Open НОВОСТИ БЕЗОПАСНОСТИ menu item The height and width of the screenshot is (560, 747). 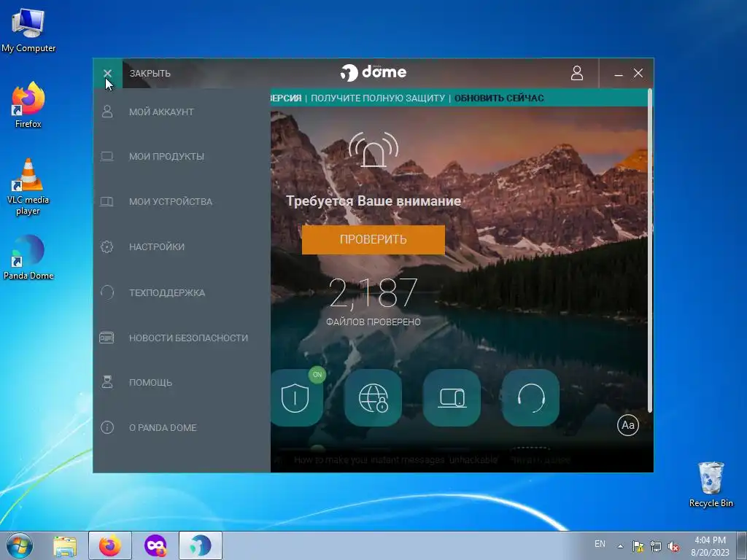[182, 338]
